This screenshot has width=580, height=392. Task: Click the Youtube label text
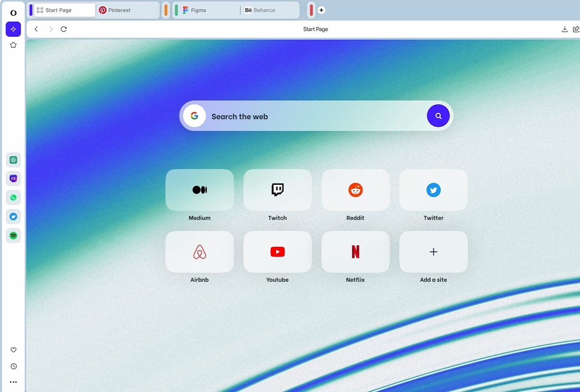point(277,280)
